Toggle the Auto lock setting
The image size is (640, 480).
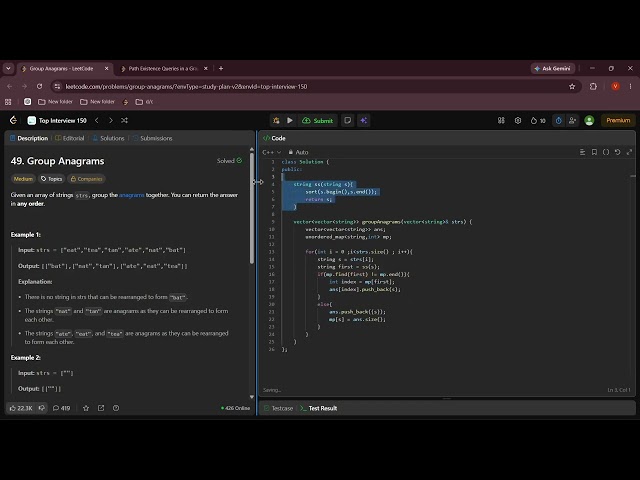298,152
